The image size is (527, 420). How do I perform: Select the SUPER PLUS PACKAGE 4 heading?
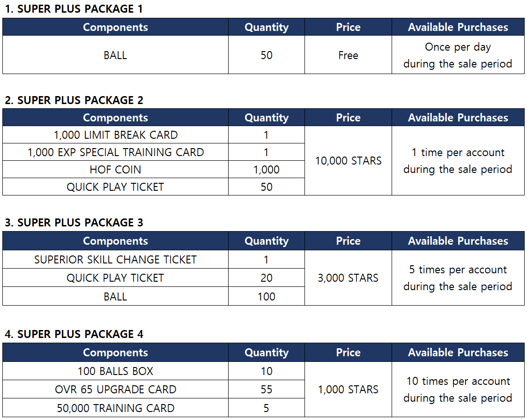[x=74, y=334]
